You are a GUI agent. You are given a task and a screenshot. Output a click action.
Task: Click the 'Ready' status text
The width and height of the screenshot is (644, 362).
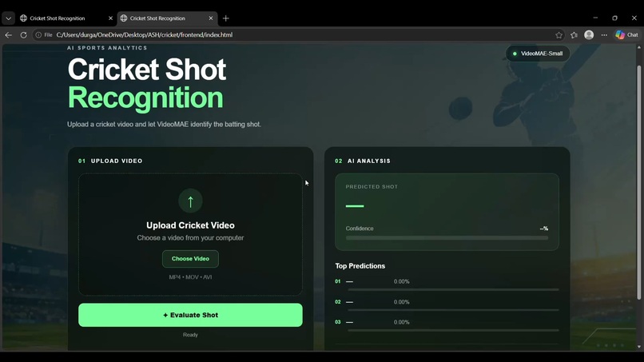pos(190,335)
